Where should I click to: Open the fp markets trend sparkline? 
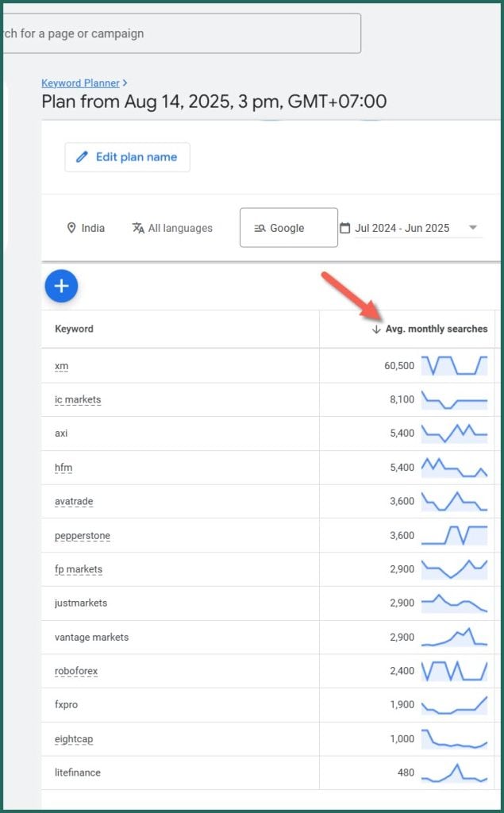[454, 568]
